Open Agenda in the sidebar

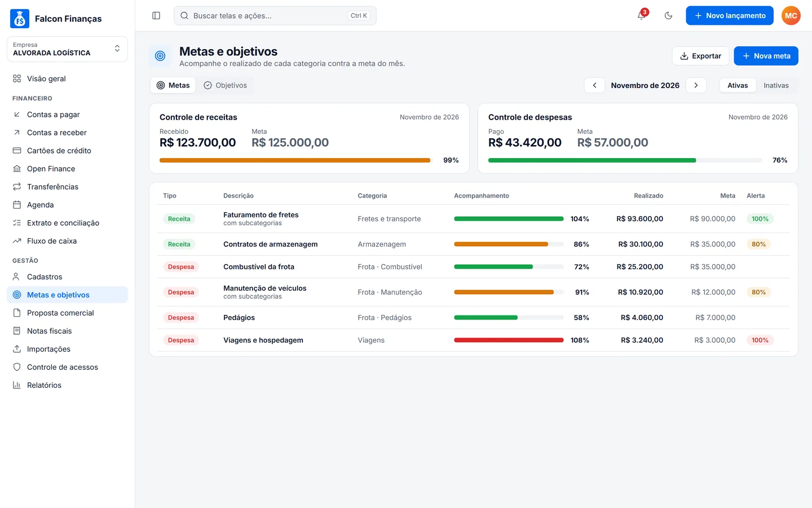tap(67, 205)
